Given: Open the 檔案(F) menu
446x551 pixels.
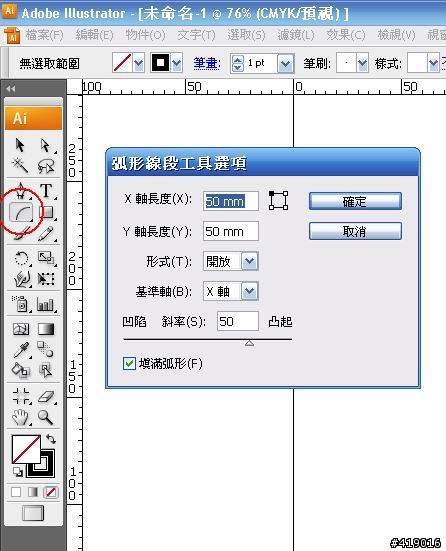Looking at the screenshot, I should (44, 35).
